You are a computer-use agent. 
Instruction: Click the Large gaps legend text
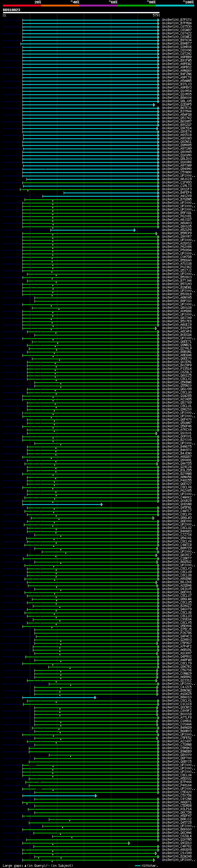pos(38,865)
